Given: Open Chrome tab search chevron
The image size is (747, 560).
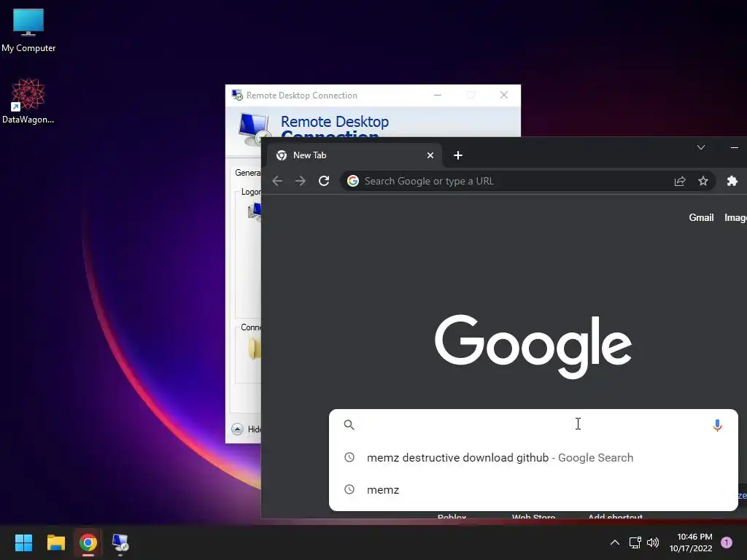Looking at the screenshot, I should tap(701, 147).
